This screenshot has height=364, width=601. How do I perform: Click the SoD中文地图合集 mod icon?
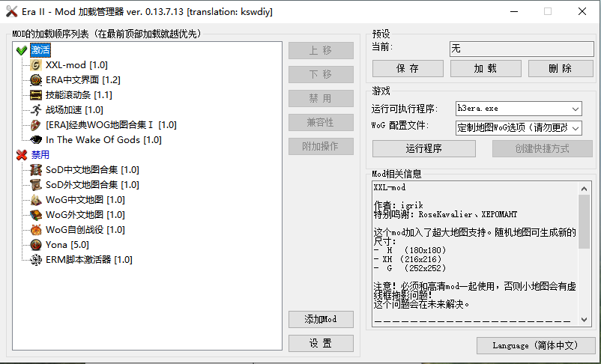36,170
